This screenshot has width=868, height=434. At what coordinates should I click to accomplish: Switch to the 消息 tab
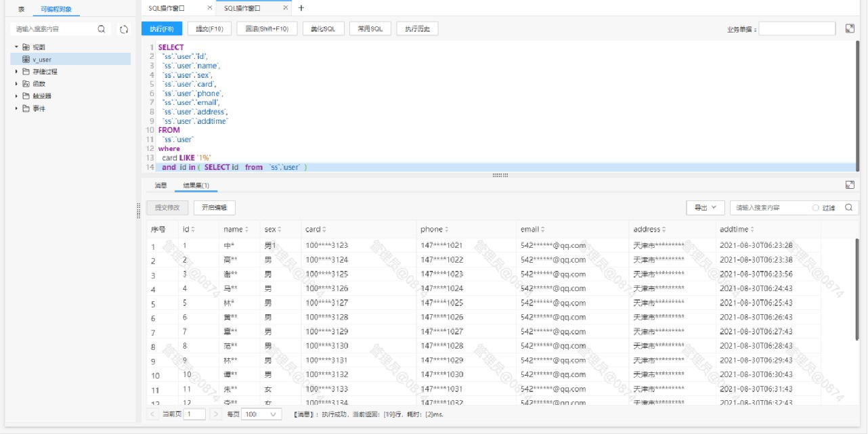click(x=160, y=185)
